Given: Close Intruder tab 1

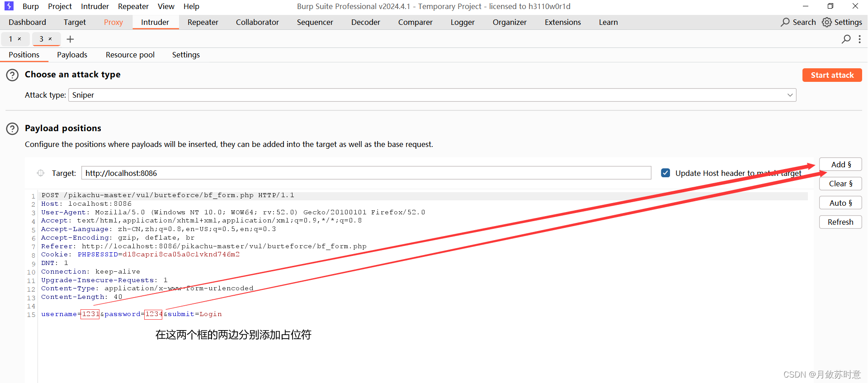Looking at the screenshot, I should [19, 39].
